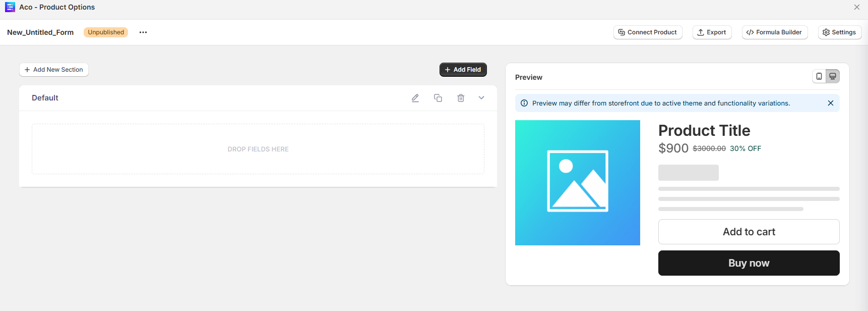Click the pencil edit icon for Default section

(415, 98)
